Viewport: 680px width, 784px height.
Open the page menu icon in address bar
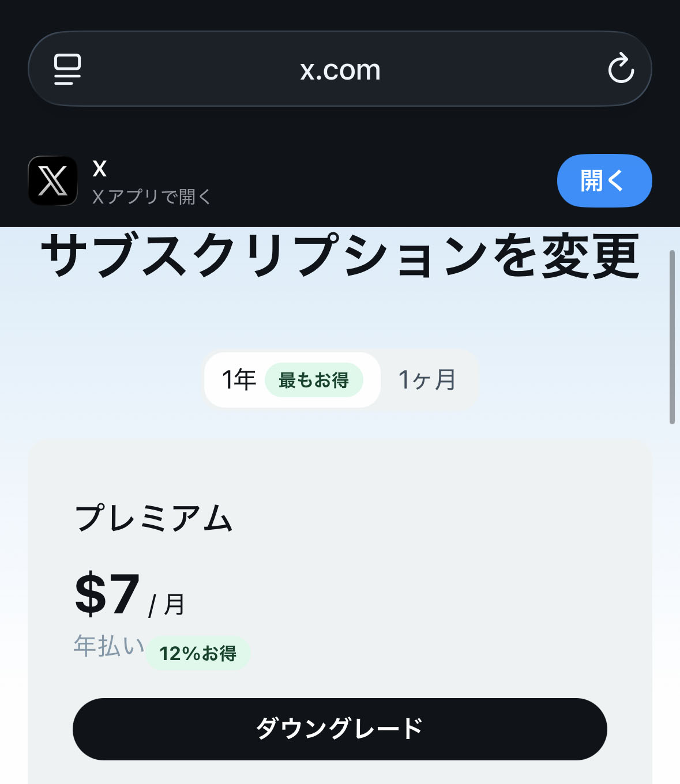[67, 70]
